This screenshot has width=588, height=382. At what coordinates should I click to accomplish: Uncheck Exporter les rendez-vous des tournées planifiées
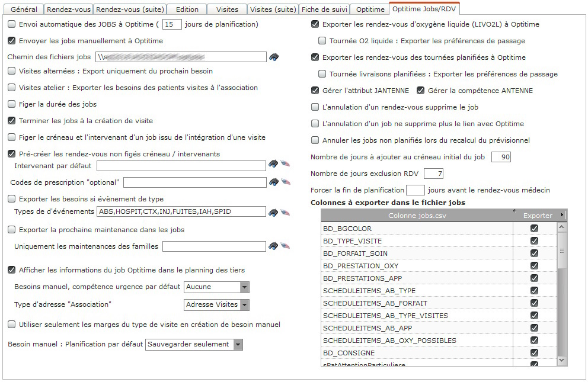(315, 57)
